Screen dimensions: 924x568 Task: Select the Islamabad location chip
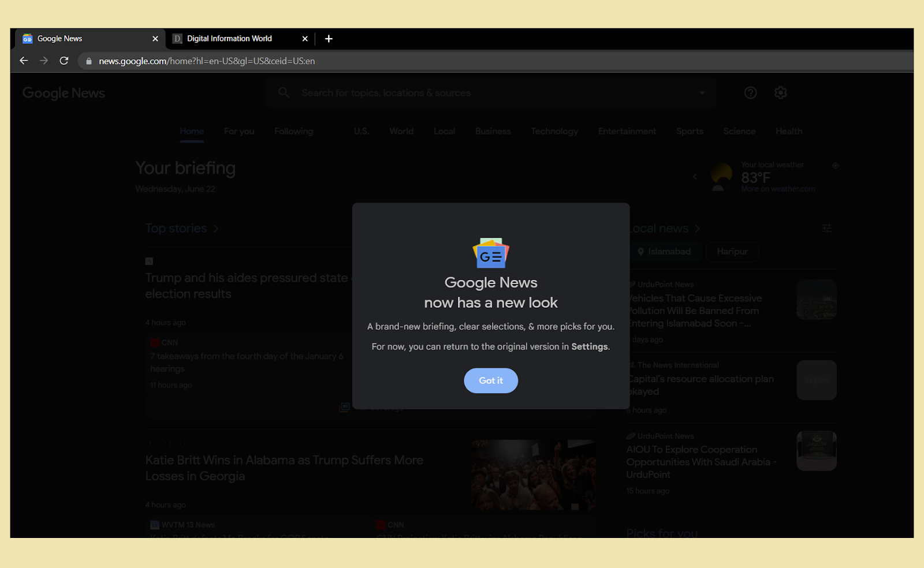click(x=664, y=252)
